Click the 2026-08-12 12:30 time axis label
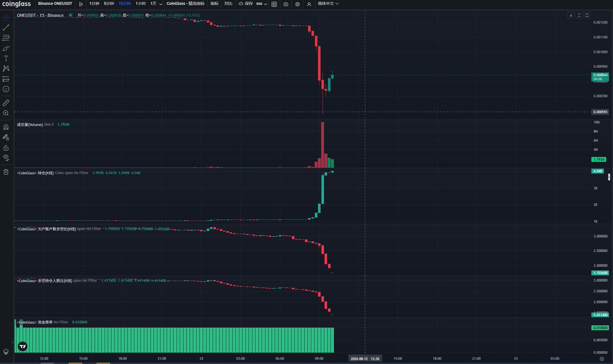Screen dimensions: 613x364 pyautogui.click(x=364, y=358)
